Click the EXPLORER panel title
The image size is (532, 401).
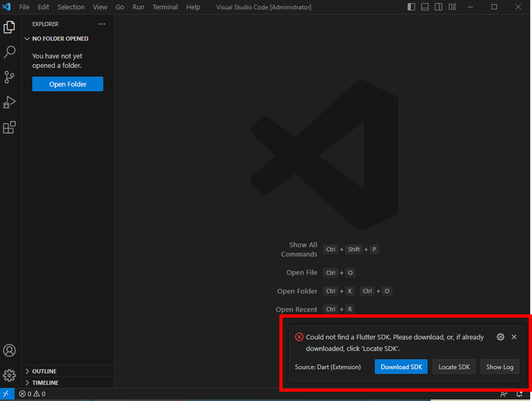45,24
